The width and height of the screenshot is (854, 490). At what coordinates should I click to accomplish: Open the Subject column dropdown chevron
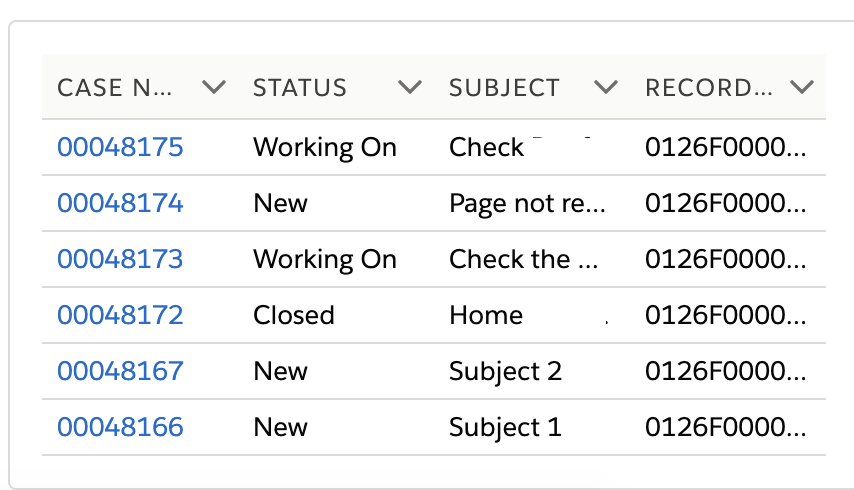(605, 88)
